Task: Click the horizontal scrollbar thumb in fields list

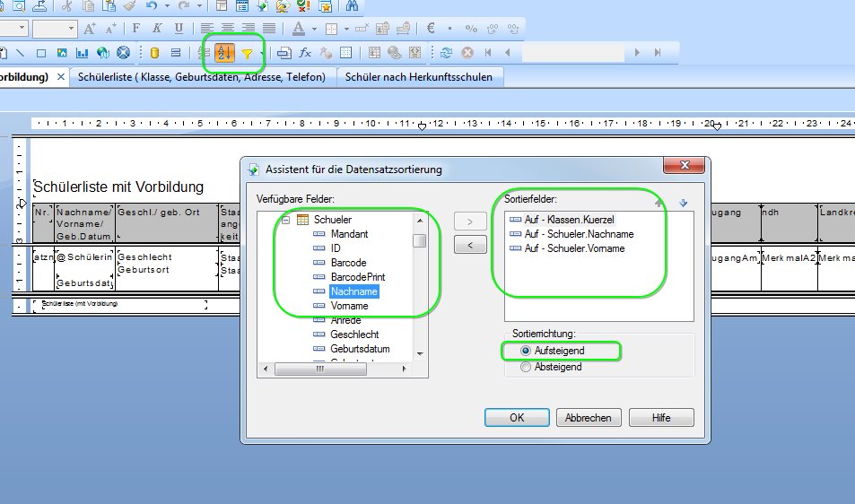Action: (320, 369)
